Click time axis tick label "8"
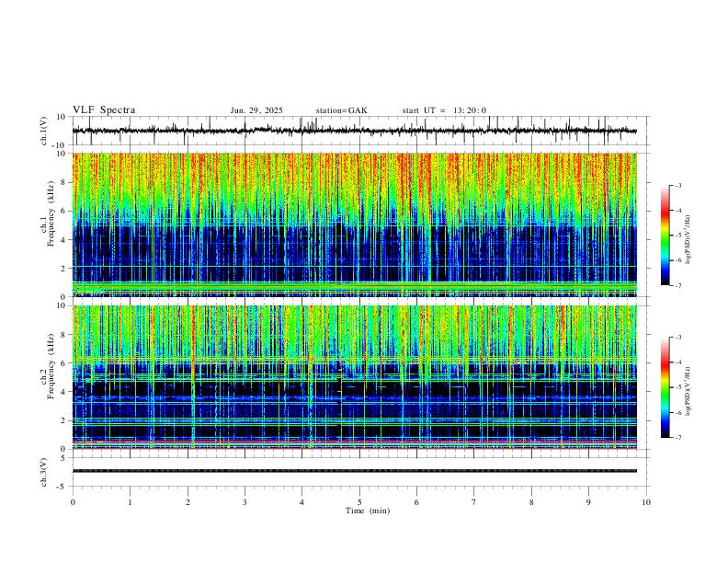The width and height of the screenshot is (728, 563). point(531,502)
